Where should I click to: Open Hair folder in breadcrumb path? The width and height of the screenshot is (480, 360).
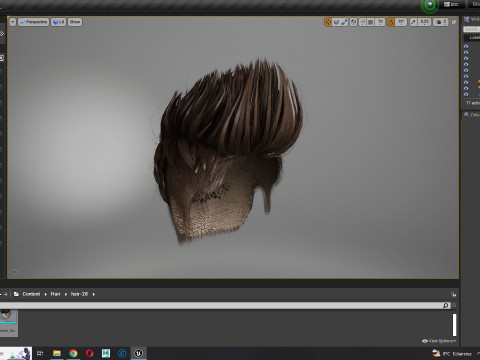(55, 294)
